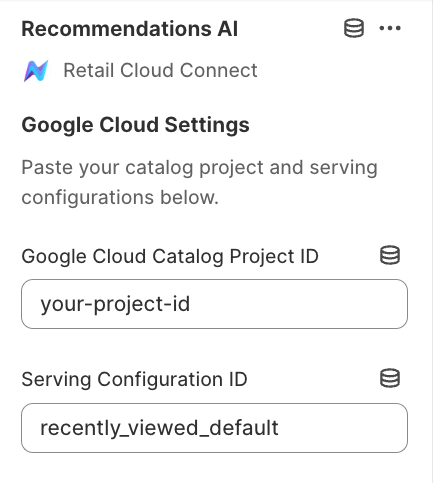Image resolution: width=433 pixels, height=483 pixels.
Task: Click the word Connect in app name
Action: 219,70
